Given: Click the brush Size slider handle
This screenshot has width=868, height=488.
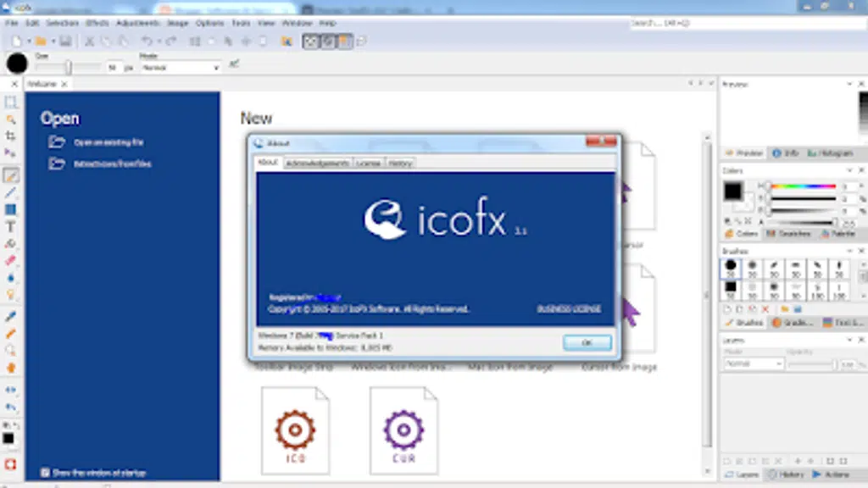Looking at the screenshot, I should (69, 68).
